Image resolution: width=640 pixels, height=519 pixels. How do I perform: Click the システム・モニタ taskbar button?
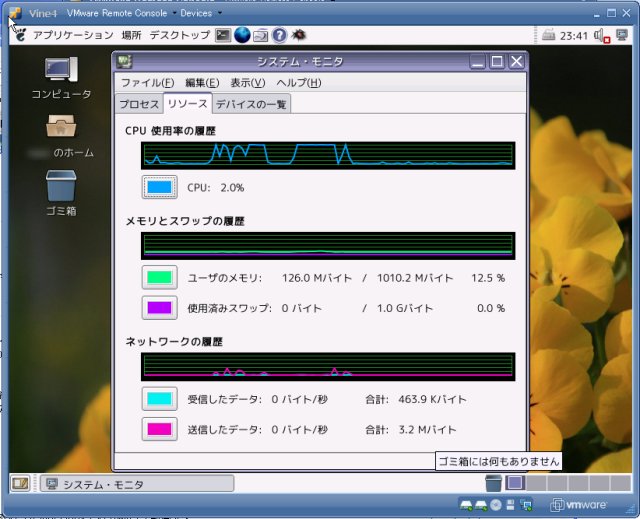(x=136, y=484)
